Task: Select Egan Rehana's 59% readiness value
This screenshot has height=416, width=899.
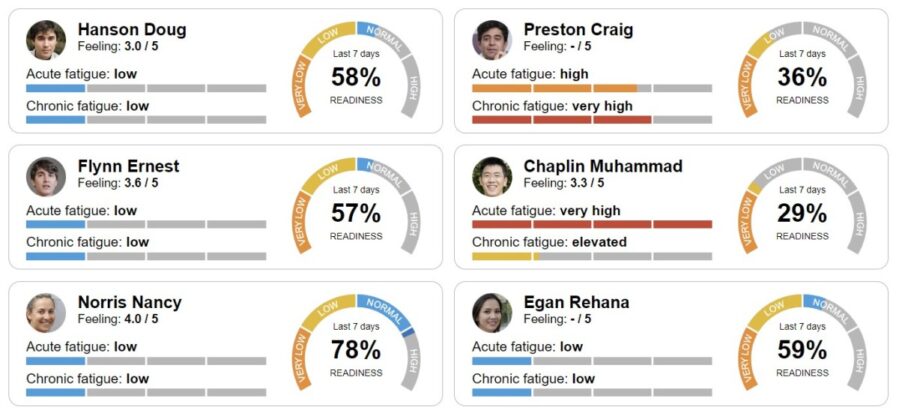Action: [802, 350]
